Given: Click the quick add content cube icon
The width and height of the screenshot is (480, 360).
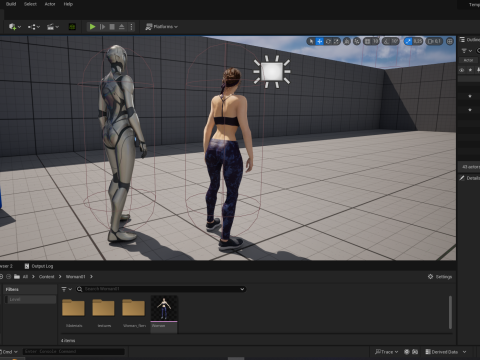Looking at the screenshot, I should (x=12, y=27).
